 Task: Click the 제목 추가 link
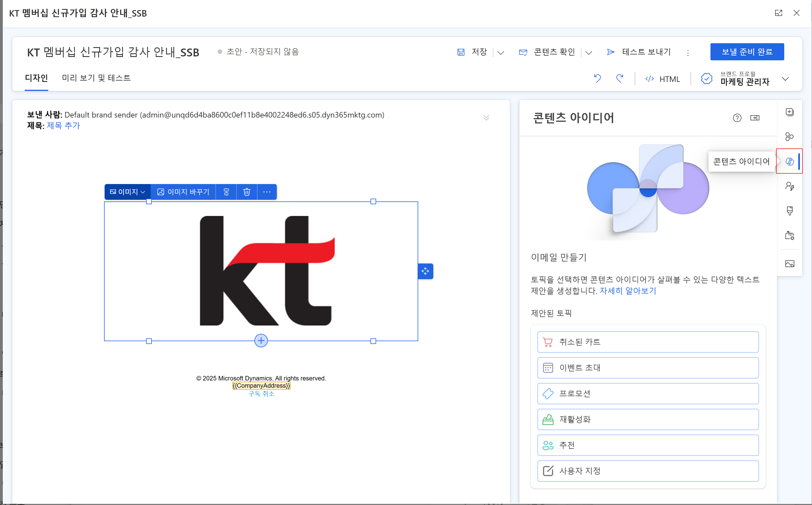pyautogui.click(x=63, y=126)
